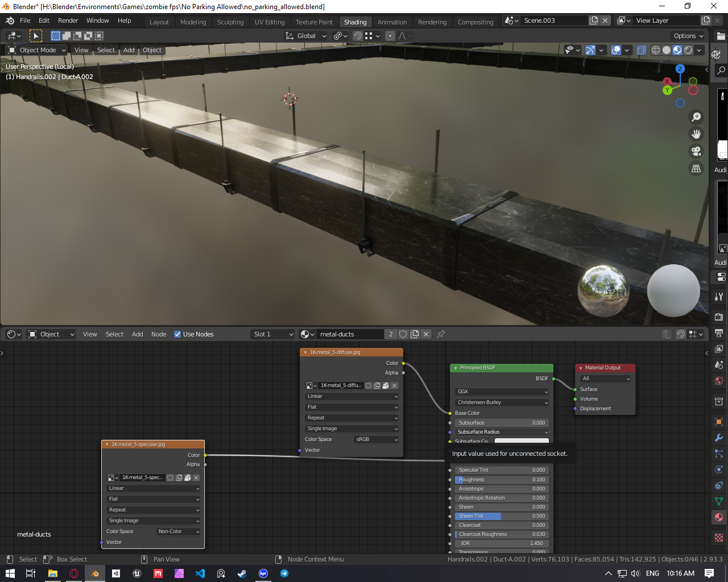Switch to the Compositing workspace tab
Viewport: 728px width, 582px height.
point(475,22)
